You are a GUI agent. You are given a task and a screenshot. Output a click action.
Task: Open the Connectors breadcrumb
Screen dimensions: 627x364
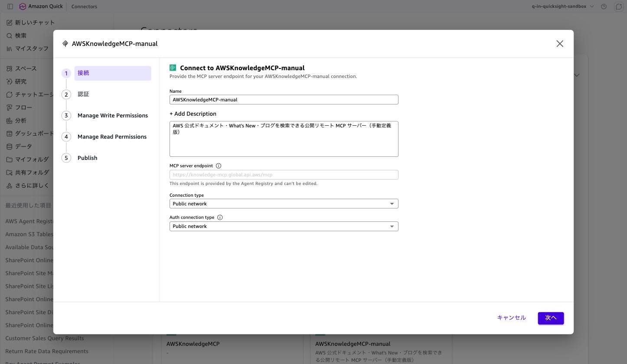[84, 6]
